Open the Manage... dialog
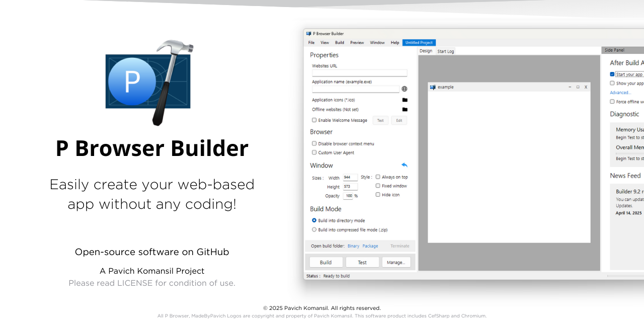 click(396, 262)
